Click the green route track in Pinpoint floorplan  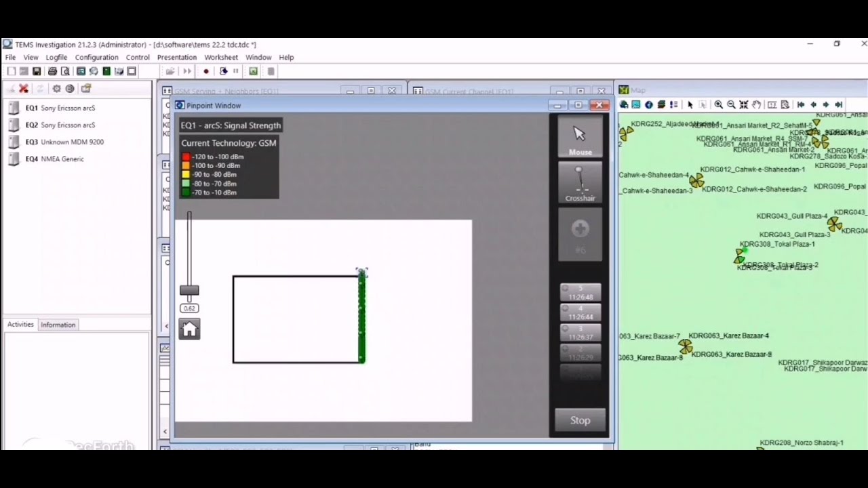pos(361,319)
